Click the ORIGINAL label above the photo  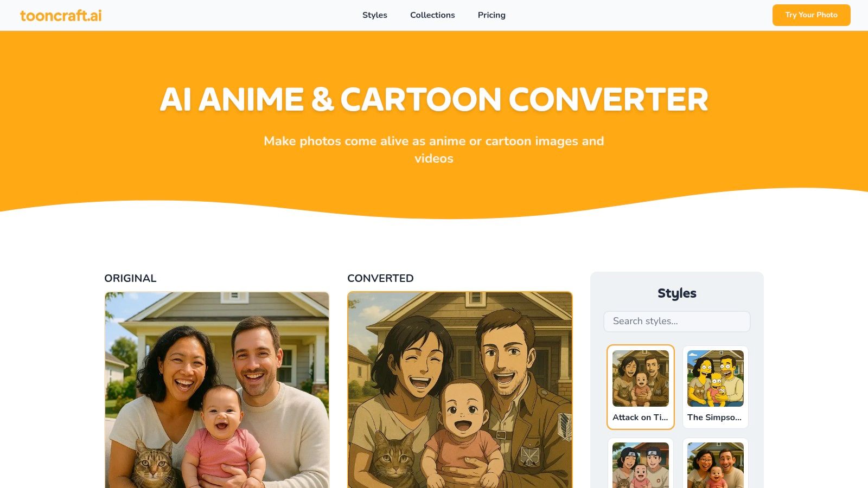click(130, 278)
